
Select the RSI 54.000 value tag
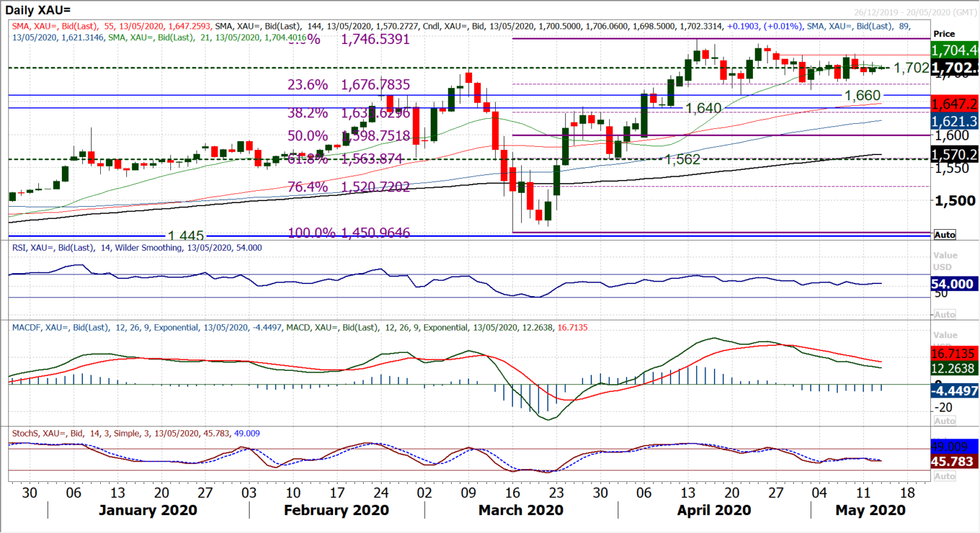tap(952, 284)
